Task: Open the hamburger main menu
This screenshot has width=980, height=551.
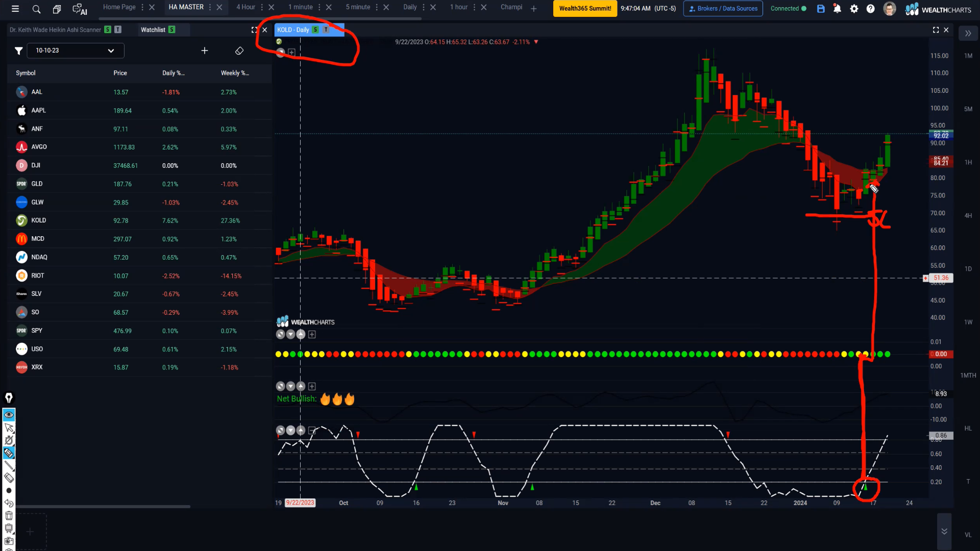Action: [x=15, y=9]
